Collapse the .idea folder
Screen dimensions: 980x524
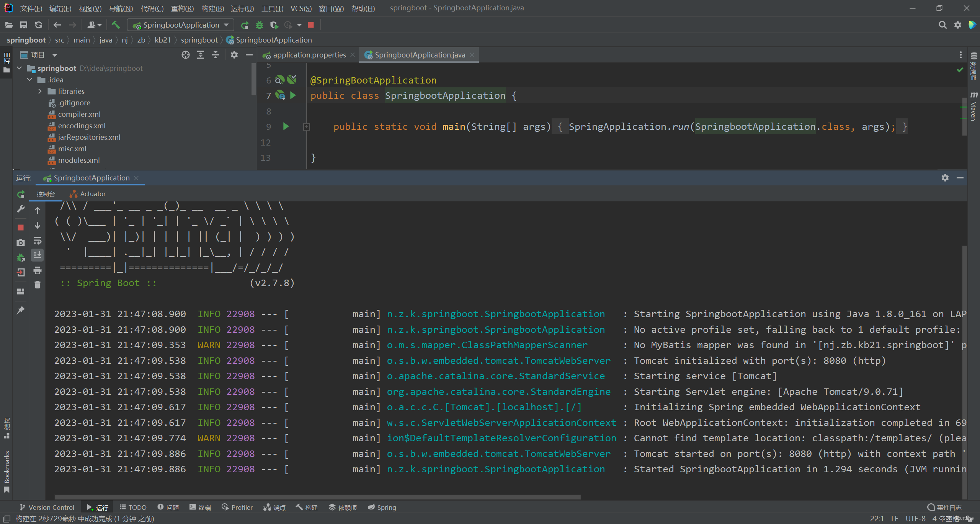pyautogui.click(x=30, y=79)
